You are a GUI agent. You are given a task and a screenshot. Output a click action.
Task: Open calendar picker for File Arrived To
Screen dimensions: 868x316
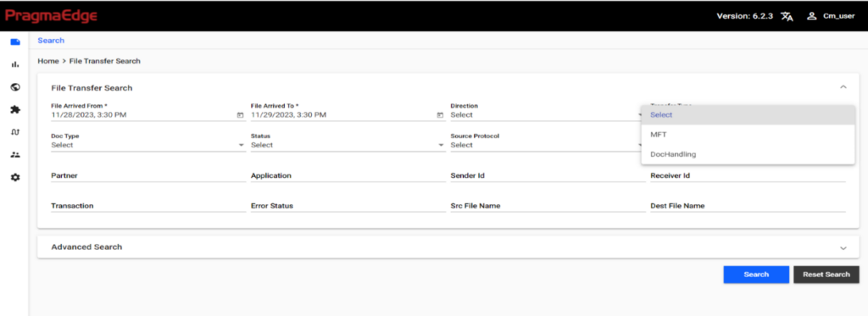coord(440,115)
